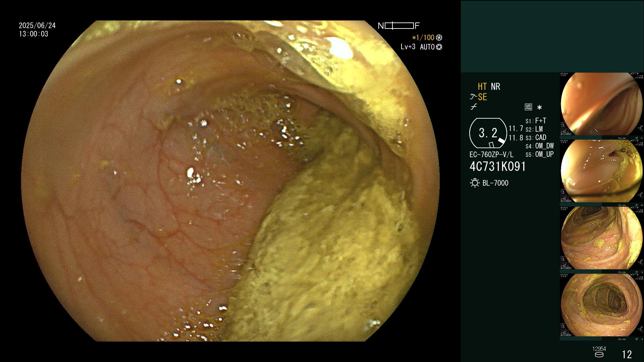Select the S3: CAD switch assignment
This screenshot has height=362, width=644.
pos(536,138)
